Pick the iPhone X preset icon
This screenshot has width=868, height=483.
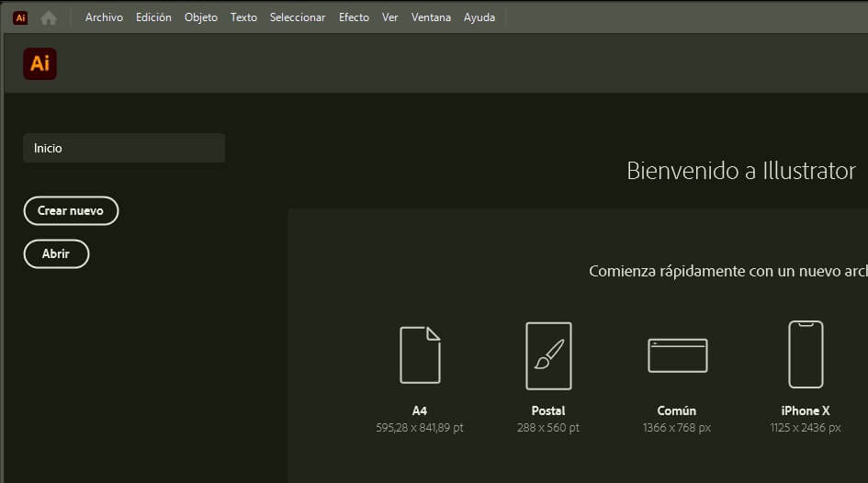tap(806, 354)
